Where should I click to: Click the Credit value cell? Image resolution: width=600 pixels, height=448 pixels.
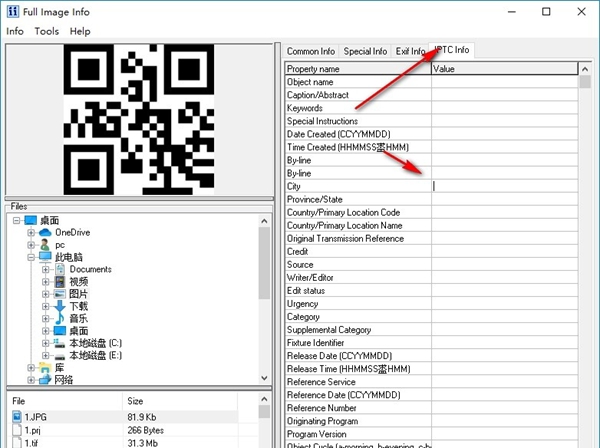505,251
